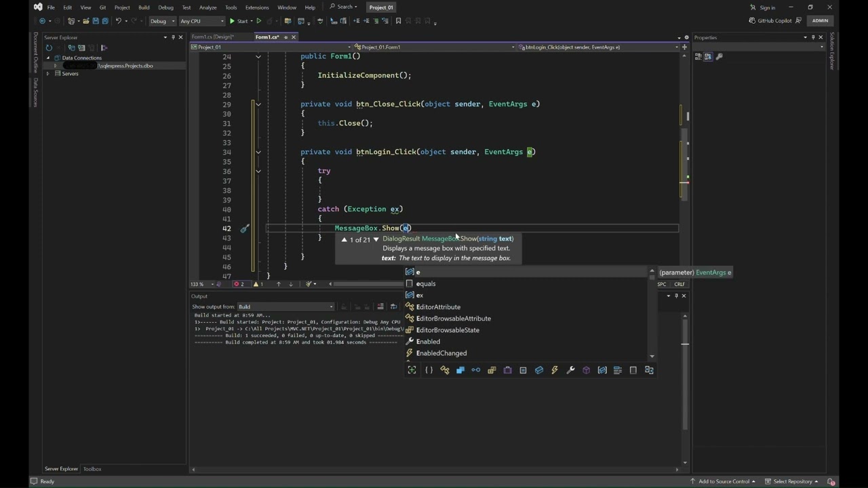This screenshot has width=868, height=488.
Task: Open the Show output from Build dropdown
Action: pos(285,307)
